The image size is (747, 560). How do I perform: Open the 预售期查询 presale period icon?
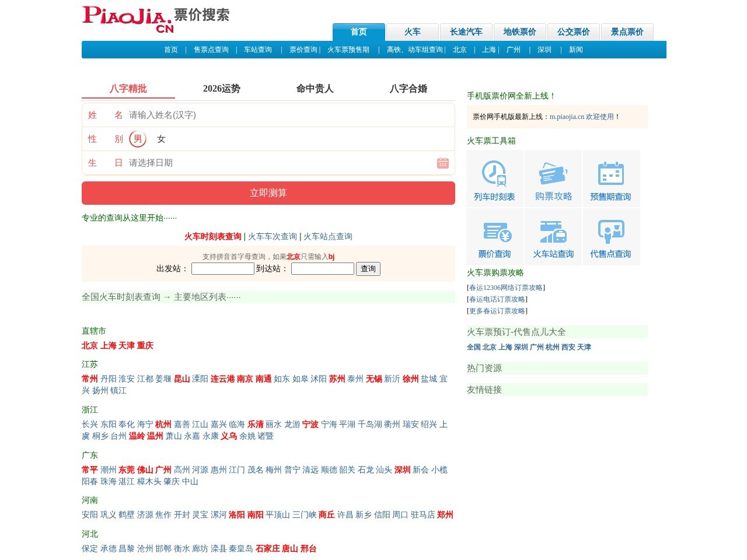[x=612, y=178]
